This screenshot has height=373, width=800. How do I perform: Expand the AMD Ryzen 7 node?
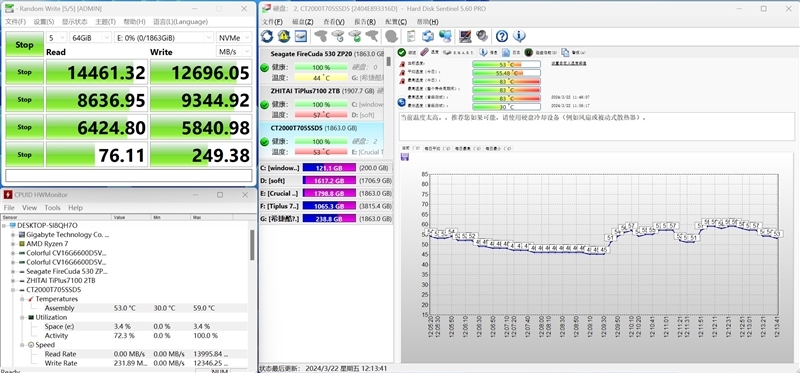(13, 244)
